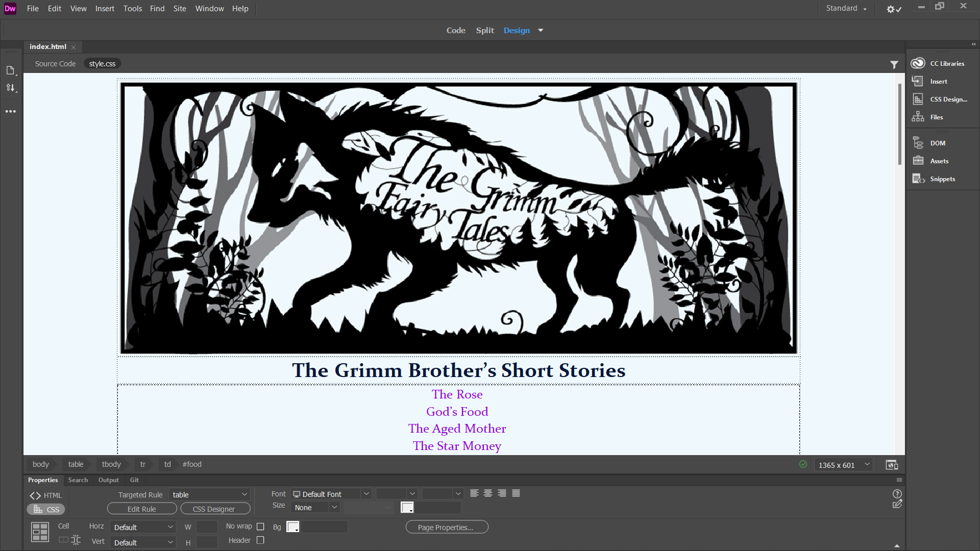Click the green linting status check icon
Image resolution: width=980 pixels, height=551 pixels.
click(803, 464)
